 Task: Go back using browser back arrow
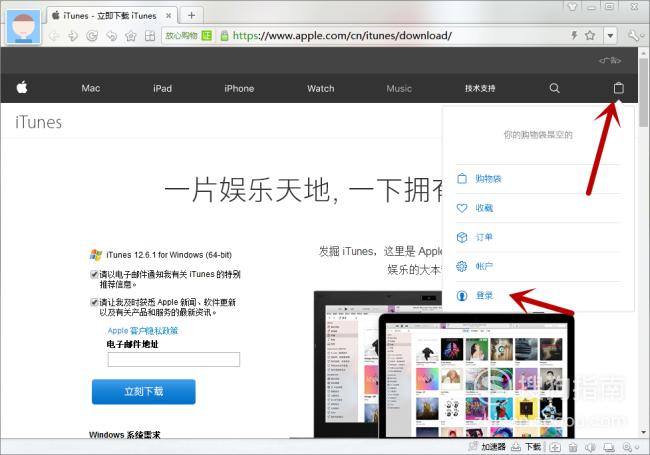click(x=53, y=36)
